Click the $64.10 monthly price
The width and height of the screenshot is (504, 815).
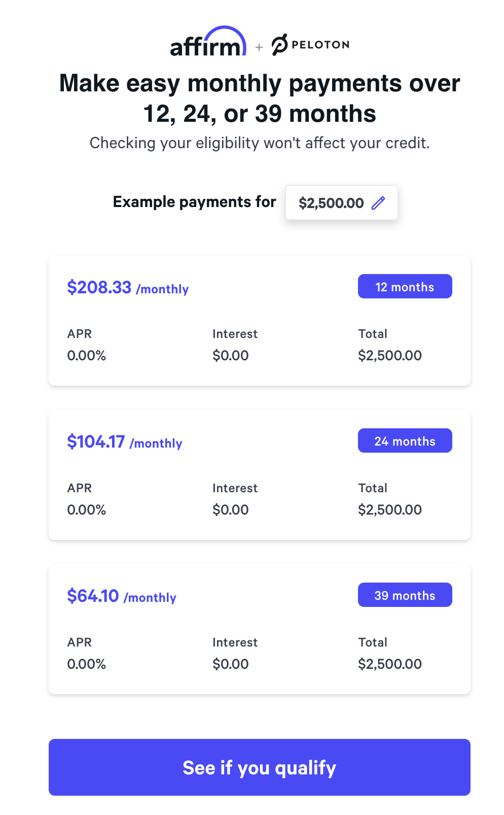pyautogui.click(x=93, y=596)
